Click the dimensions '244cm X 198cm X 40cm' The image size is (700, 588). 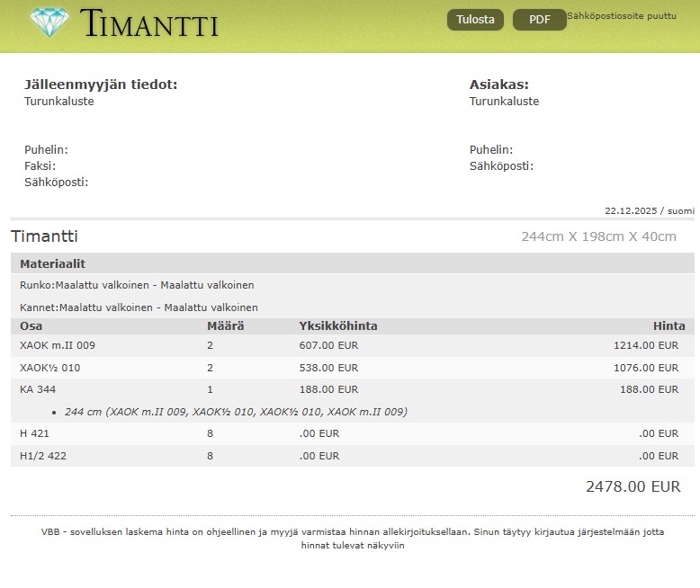598,236
